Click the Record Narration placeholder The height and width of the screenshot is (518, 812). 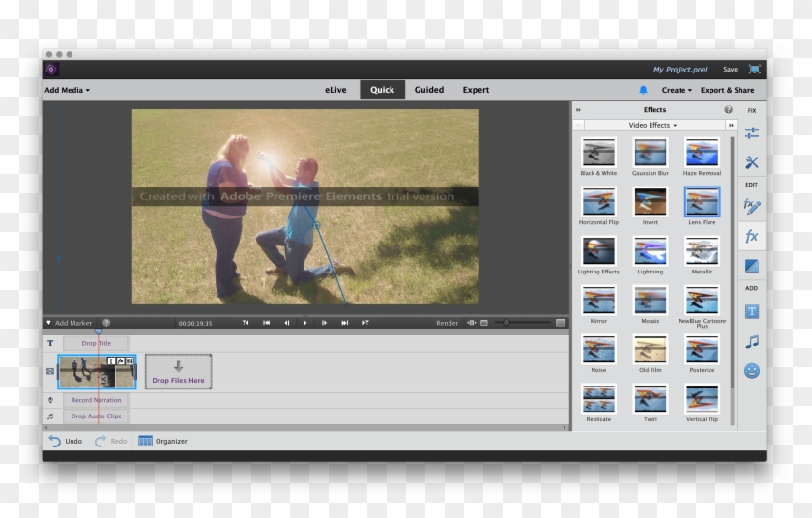(97, 400)
